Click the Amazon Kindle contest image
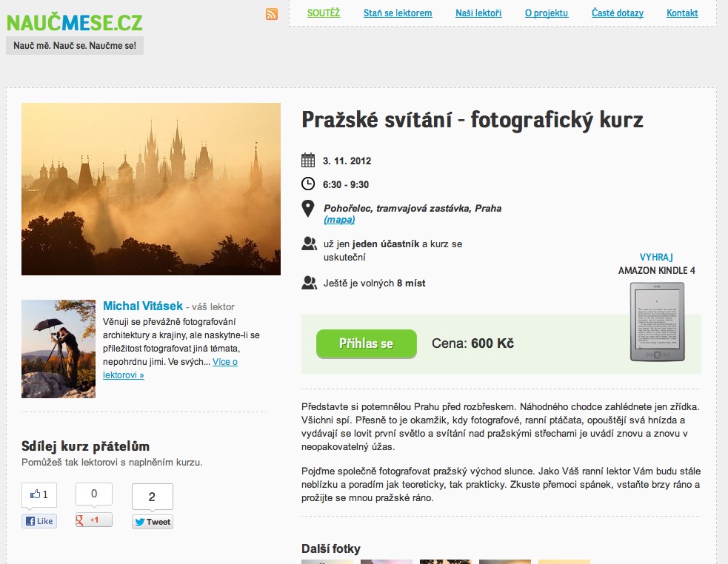The height and width of the screenshot is (564, 728). (657, 322)
